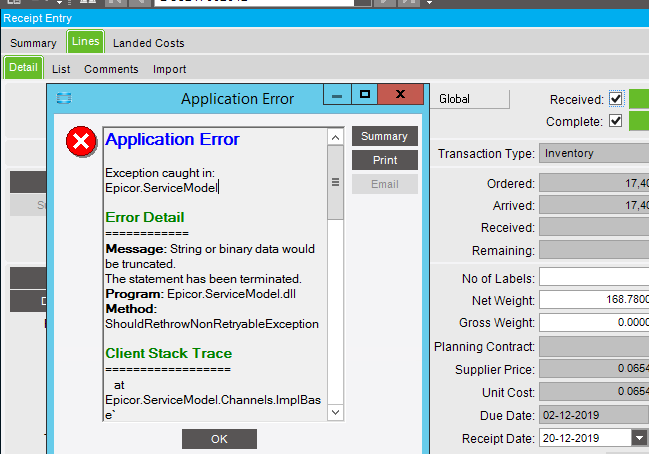Click OK to dismiss the error
Screen dimensions: 649x454
click(219, 439)
